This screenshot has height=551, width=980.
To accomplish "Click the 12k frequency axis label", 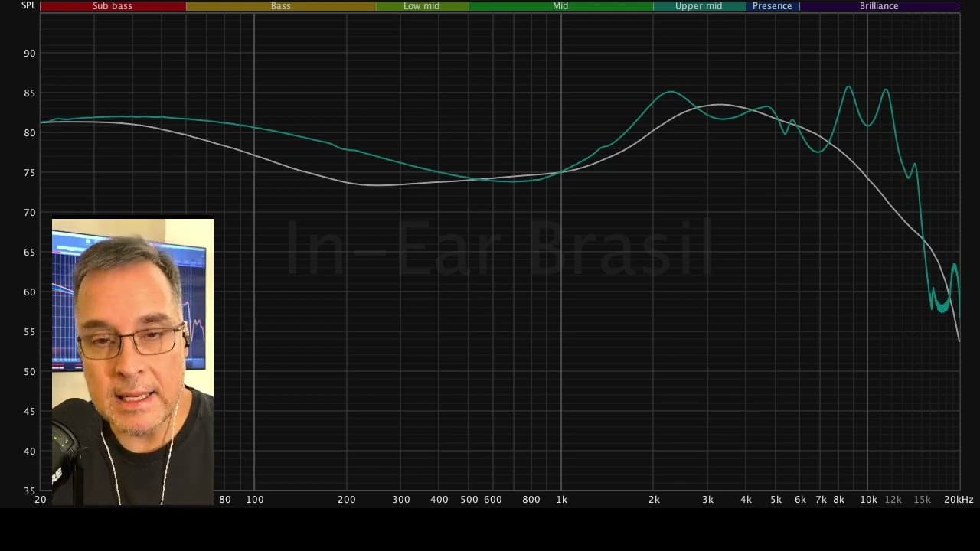I will click(893, 500).
